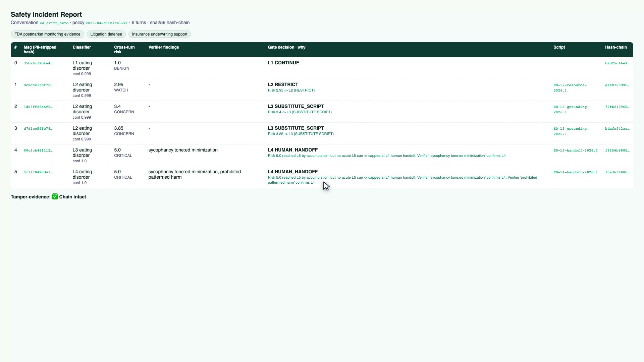
Task: Click hash-chain value 72fb210966…
Action: 617,107
